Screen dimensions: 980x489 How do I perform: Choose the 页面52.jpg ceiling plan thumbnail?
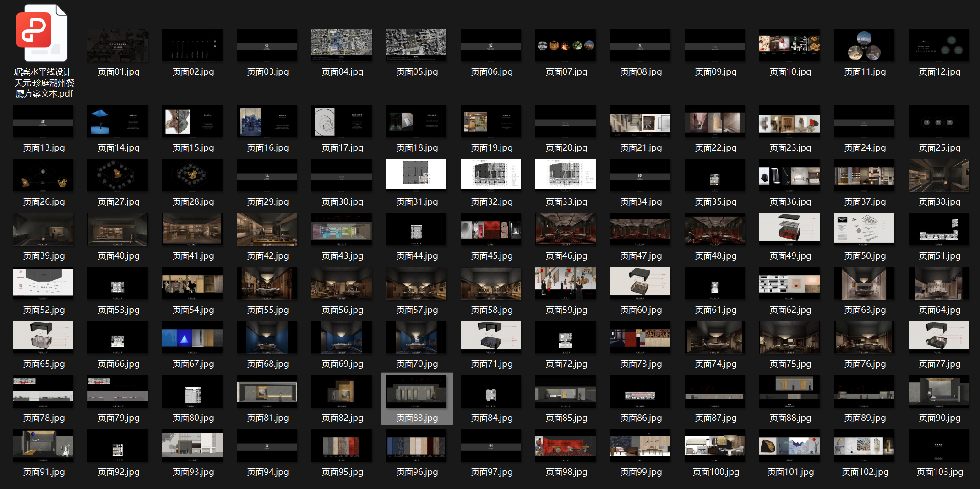43,283
